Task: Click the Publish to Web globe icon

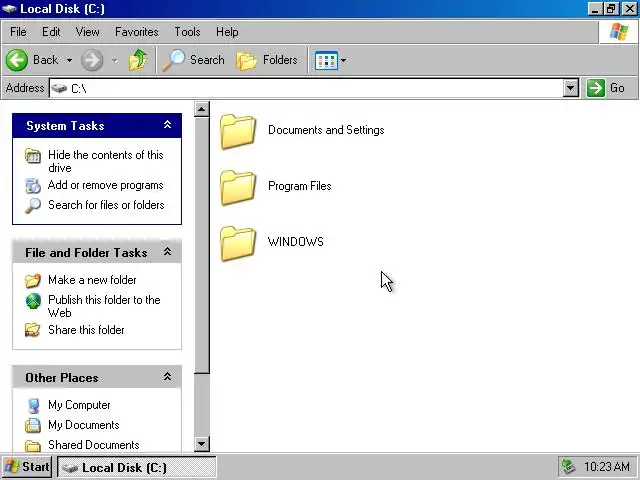Action: click(33, 301)
